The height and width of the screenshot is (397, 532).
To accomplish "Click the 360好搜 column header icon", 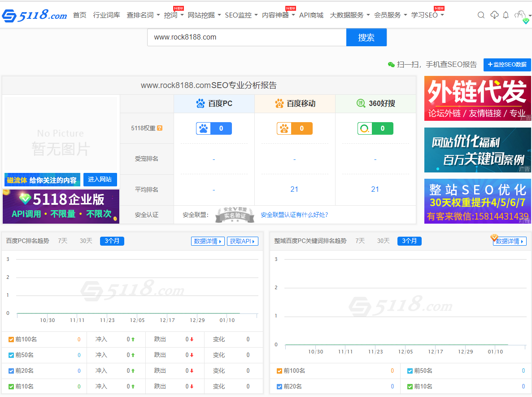I will [x=361, y=103].
